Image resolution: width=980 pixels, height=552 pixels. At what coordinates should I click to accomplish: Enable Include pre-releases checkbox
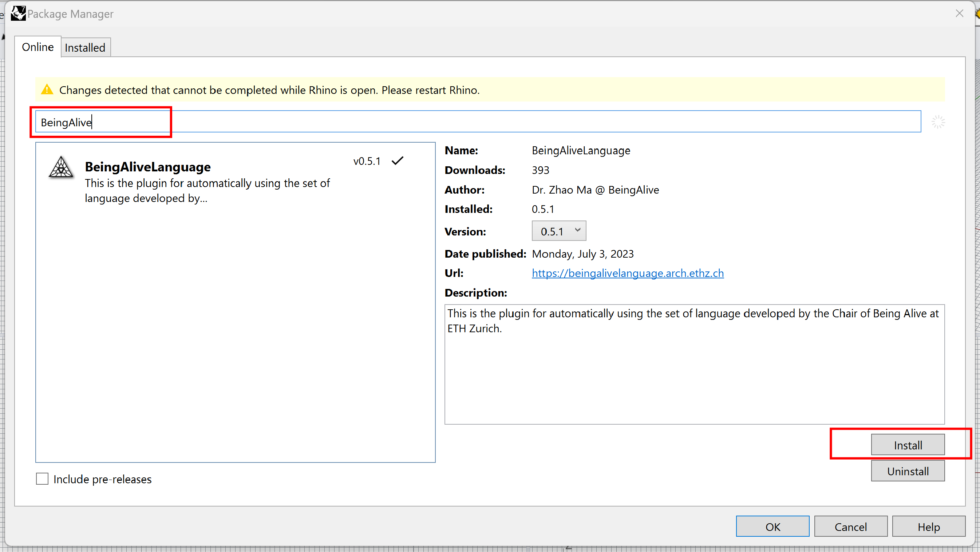tap(42, 478)
